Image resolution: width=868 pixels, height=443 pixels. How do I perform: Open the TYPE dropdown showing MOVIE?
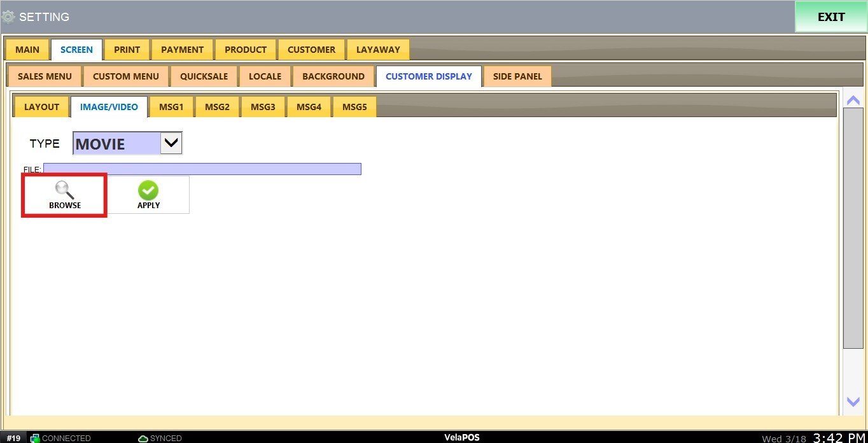(x=171, y=143)
